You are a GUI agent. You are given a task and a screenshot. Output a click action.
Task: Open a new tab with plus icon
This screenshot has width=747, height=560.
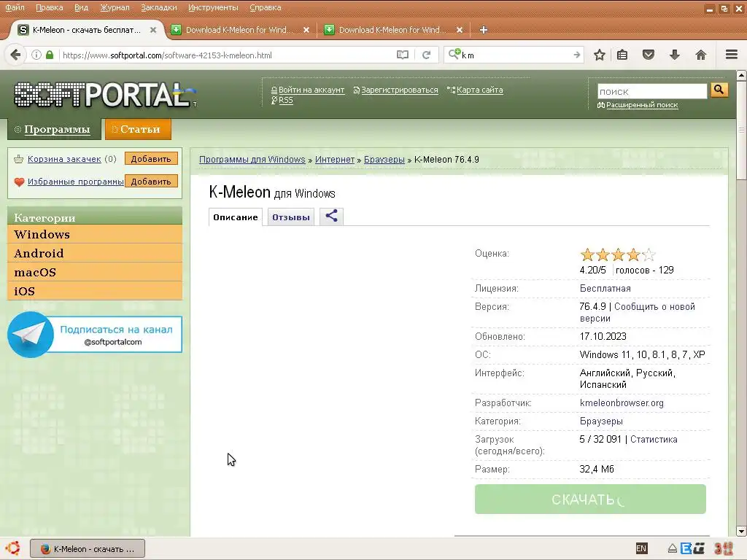484,29
